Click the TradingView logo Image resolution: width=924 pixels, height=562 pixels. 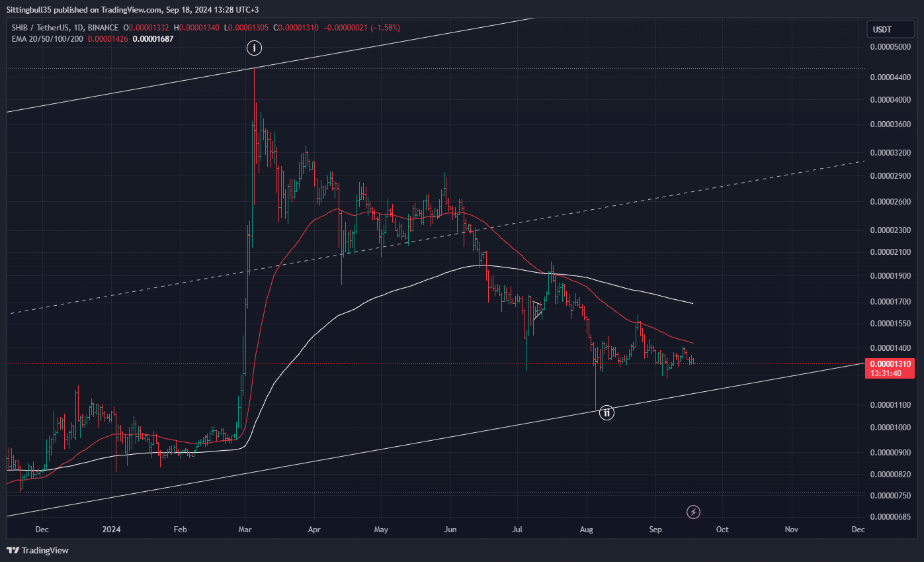tap(38, 550)
